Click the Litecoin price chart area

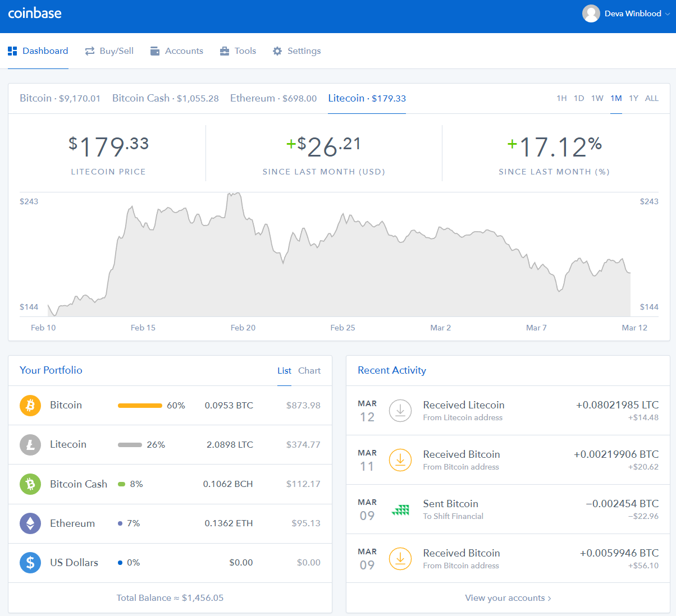click(339, 255)
